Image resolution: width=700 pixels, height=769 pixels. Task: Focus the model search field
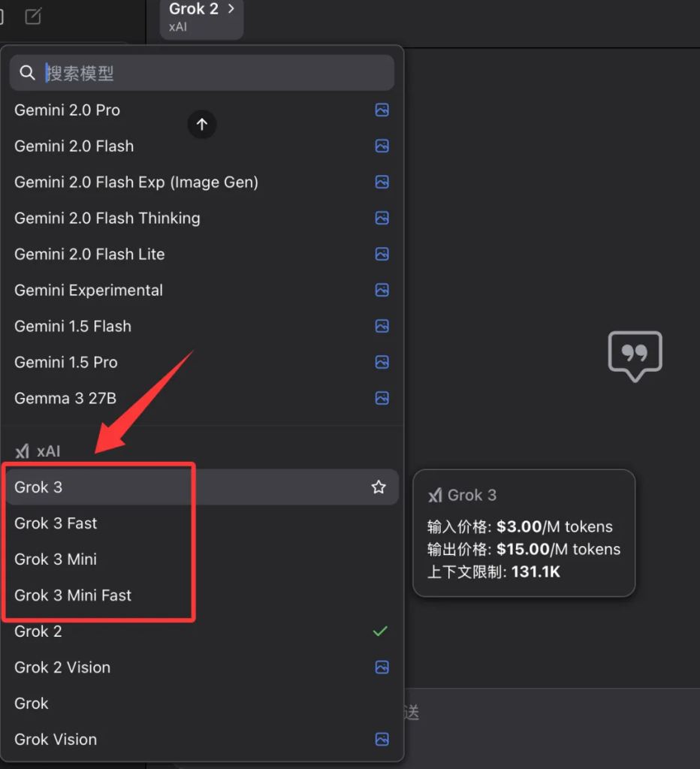(201, 73)
